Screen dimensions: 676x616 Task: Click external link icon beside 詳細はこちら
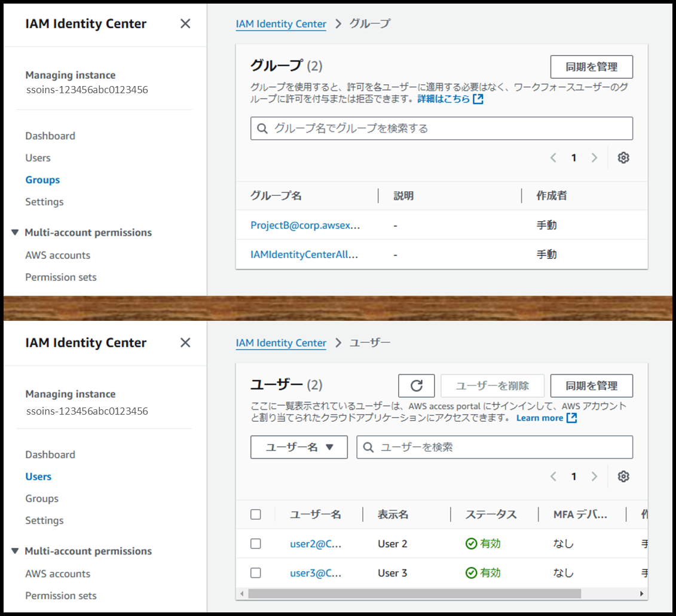click(478, 99)
